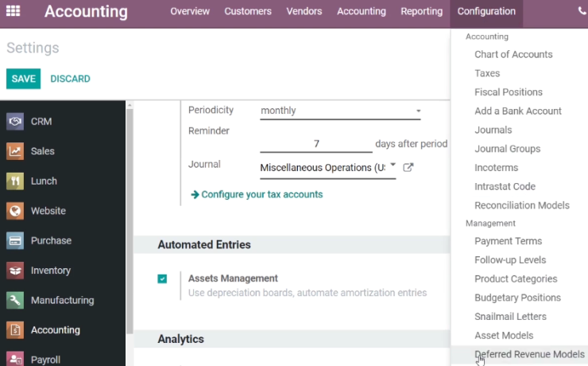Choose Fiscal Positions menu entry

(508, 92)
